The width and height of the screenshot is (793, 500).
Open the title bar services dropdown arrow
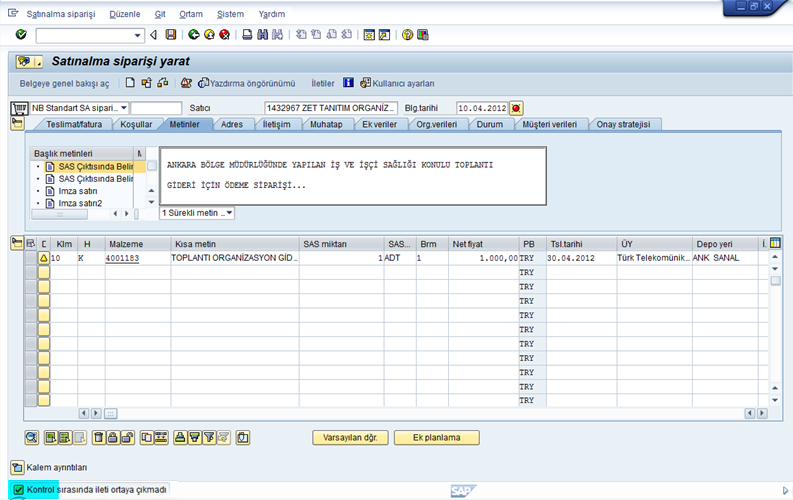click(x=38, y=63)
